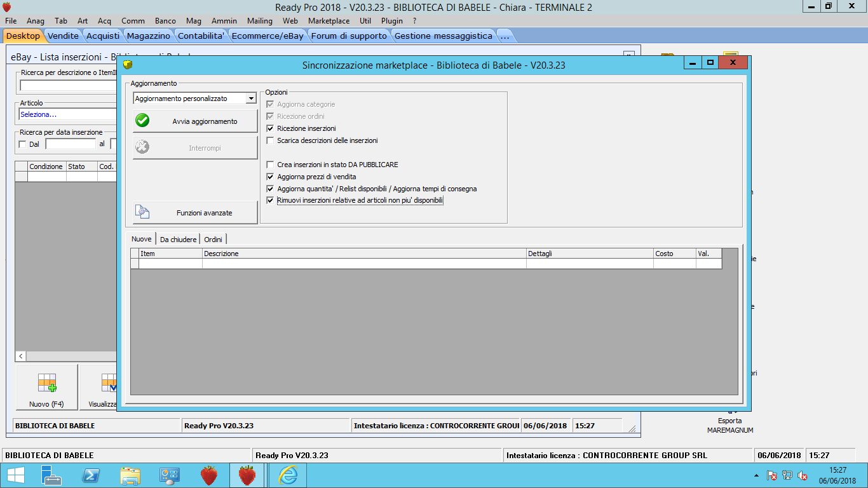
Task: Open the Windows Start menu
Action: click(x=15, y=475)
